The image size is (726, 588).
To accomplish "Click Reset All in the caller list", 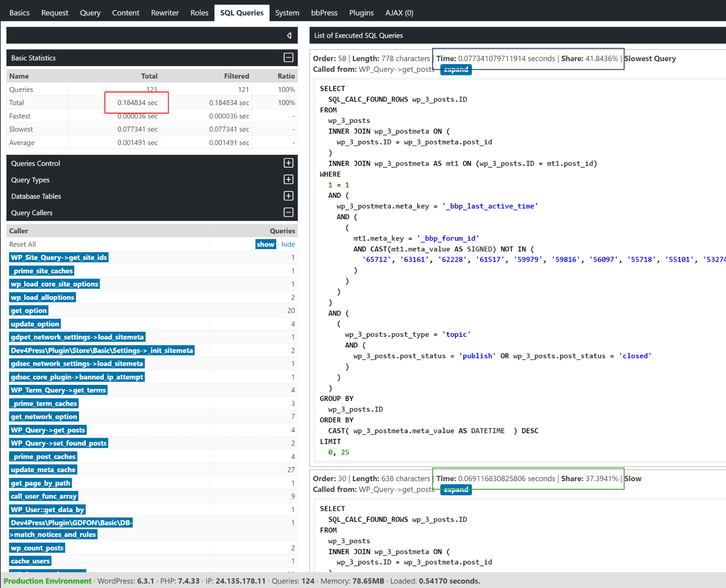I will click(x=23, y=244).
